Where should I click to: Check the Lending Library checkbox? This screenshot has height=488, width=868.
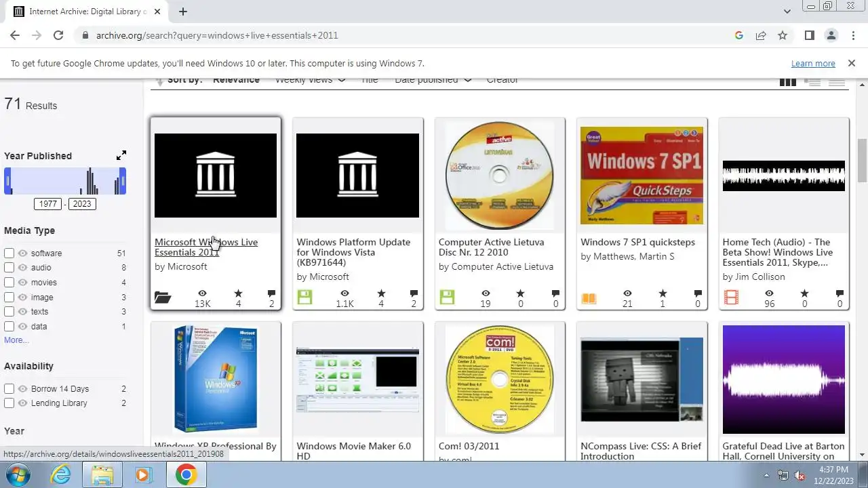(9, 403)
